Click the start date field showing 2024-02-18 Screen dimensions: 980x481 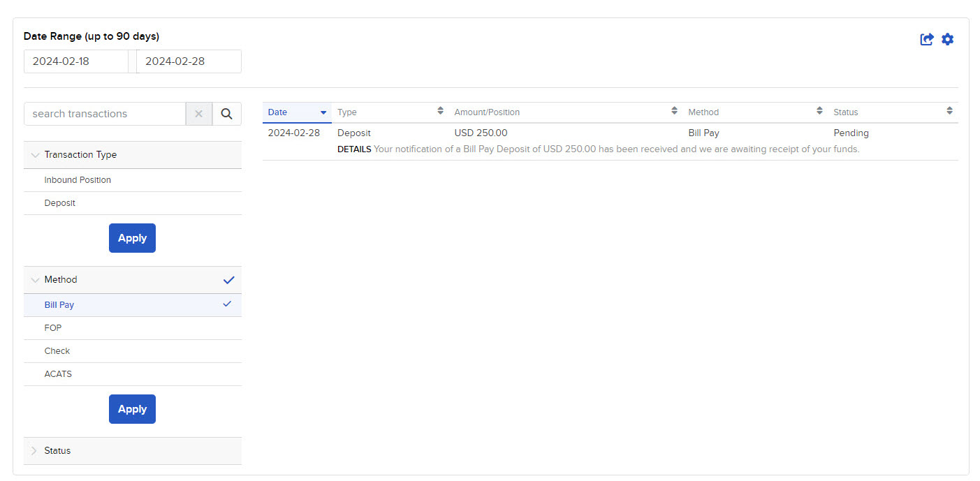75,61
